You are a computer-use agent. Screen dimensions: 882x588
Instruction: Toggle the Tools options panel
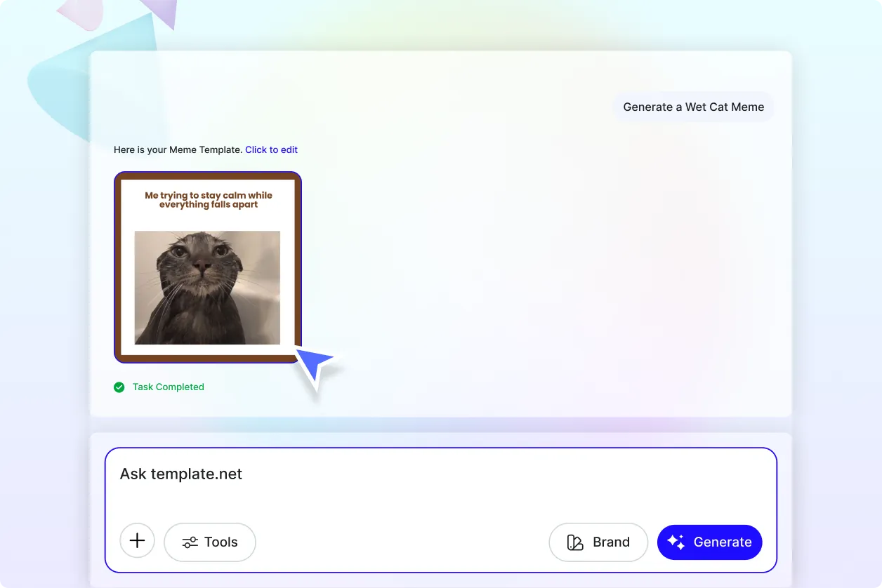coord(209,542)
